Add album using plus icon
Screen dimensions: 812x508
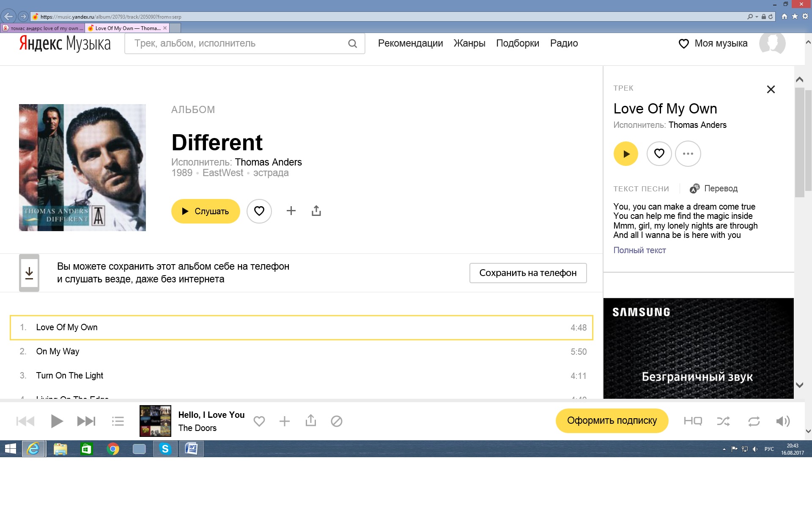[291, 211]
